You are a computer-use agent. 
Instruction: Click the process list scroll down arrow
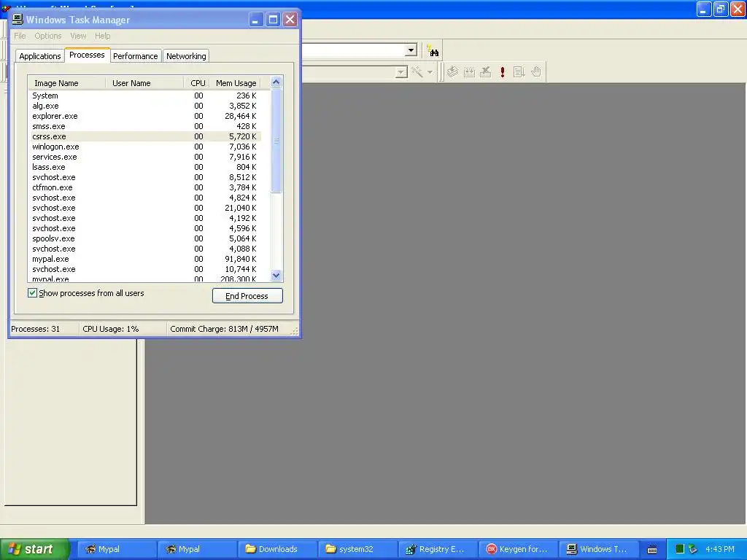276,275
